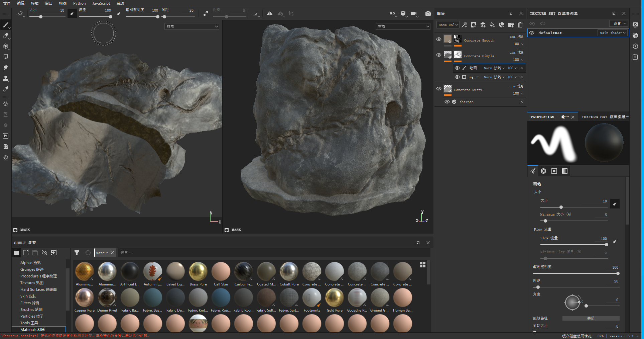Switch to the Texture Set settings tab
This screenshot has height=339, width=644.
(x=605, y=117)
